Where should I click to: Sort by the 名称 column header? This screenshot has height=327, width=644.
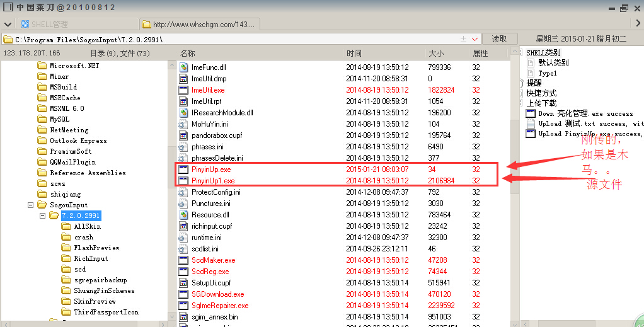pyautogui.click(x=260, y=54)
